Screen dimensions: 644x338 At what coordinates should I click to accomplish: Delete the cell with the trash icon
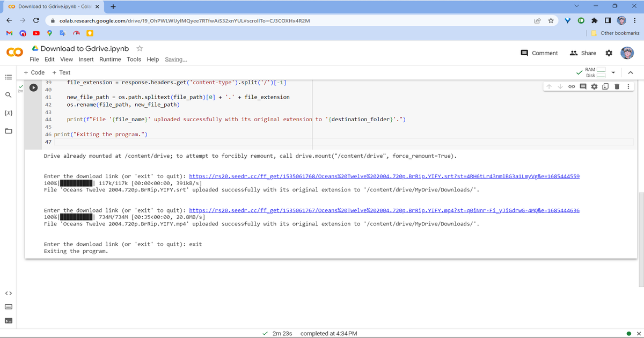[616, 86]
